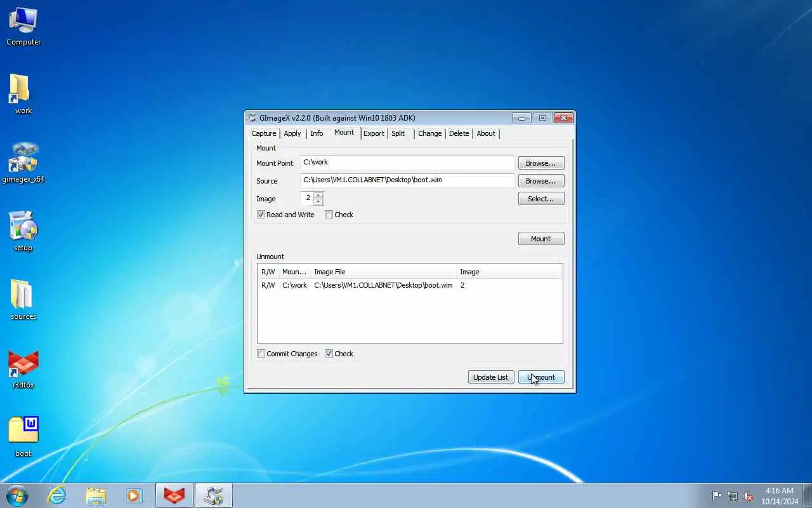Switch to the Change tab
This screenshot has height=508, width=812.
click(429, 133)
